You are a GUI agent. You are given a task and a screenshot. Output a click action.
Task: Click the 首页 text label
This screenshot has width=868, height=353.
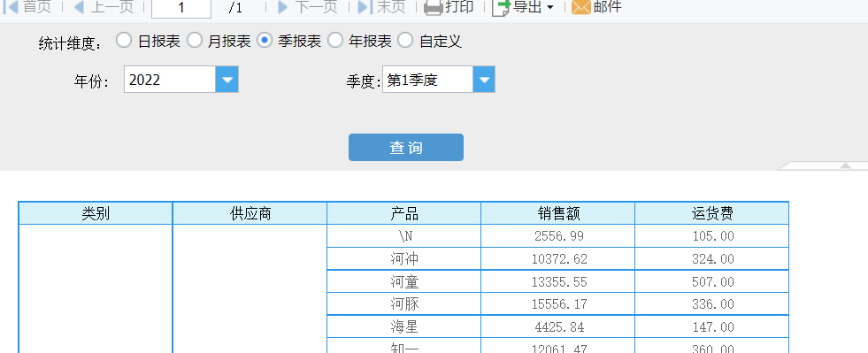37,7
